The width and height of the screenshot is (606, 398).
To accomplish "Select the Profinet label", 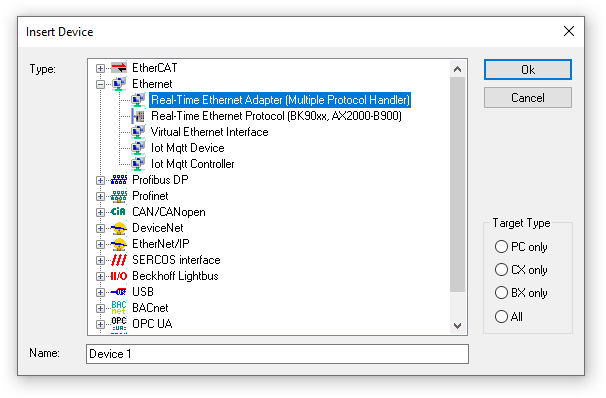I will (150, 196).
